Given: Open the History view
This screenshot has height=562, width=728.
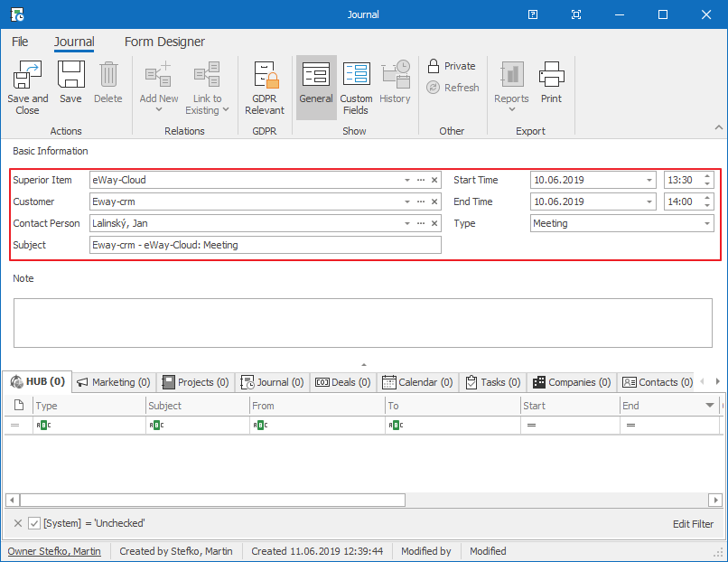Looking at the screenshot, I should [x=395, y=82].
